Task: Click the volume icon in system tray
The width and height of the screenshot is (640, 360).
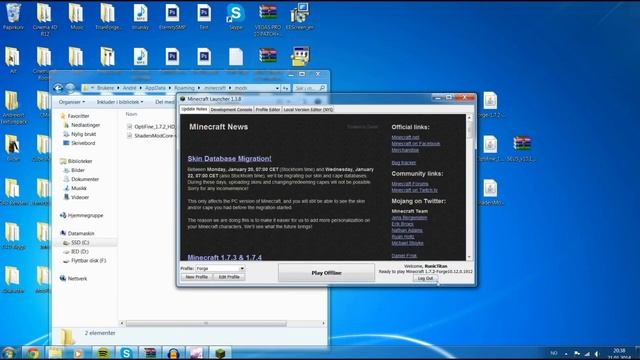Action: tap(597, 353)
